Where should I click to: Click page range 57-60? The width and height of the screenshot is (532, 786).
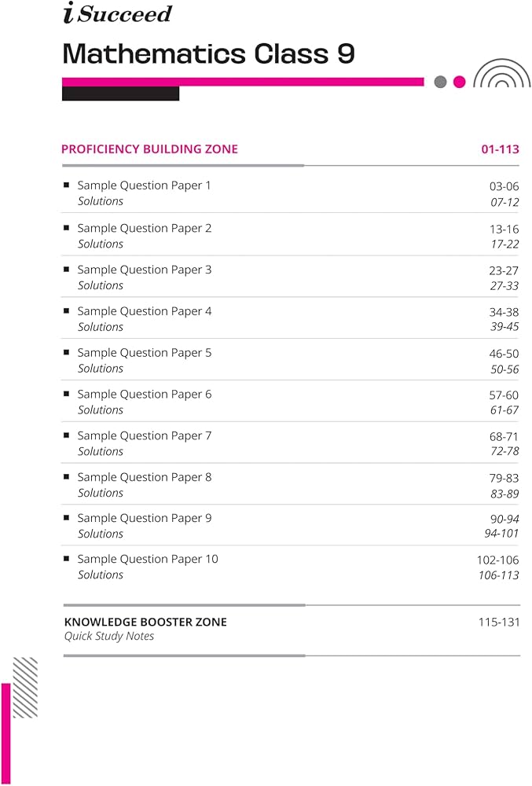coord(504,395)
